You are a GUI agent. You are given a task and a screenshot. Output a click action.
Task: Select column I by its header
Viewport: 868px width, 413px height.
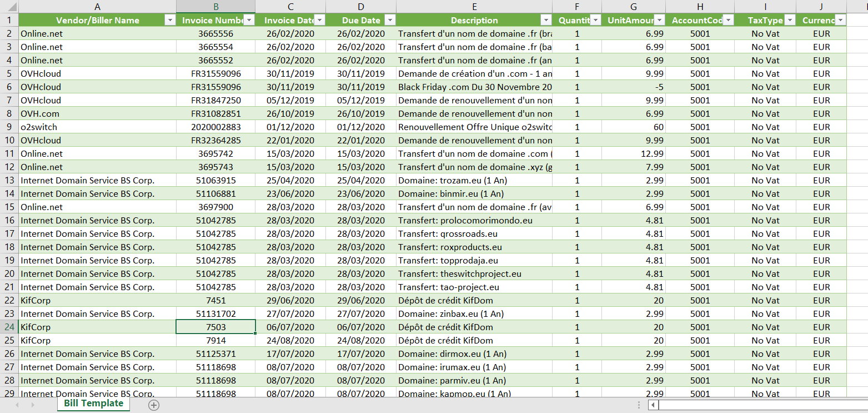coord(765,7)
